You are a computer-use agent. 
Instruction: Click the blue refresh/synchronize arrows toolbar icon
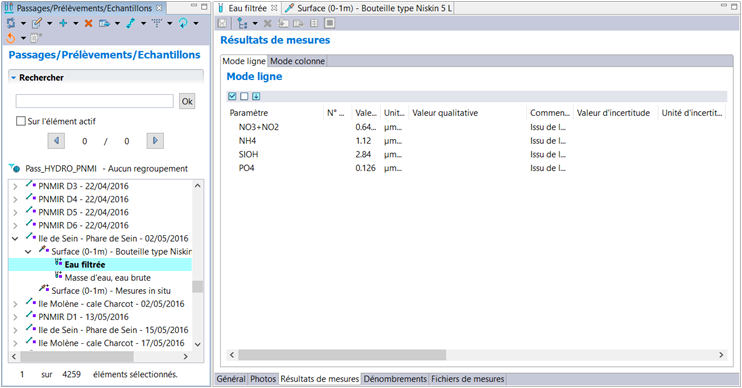10,23
